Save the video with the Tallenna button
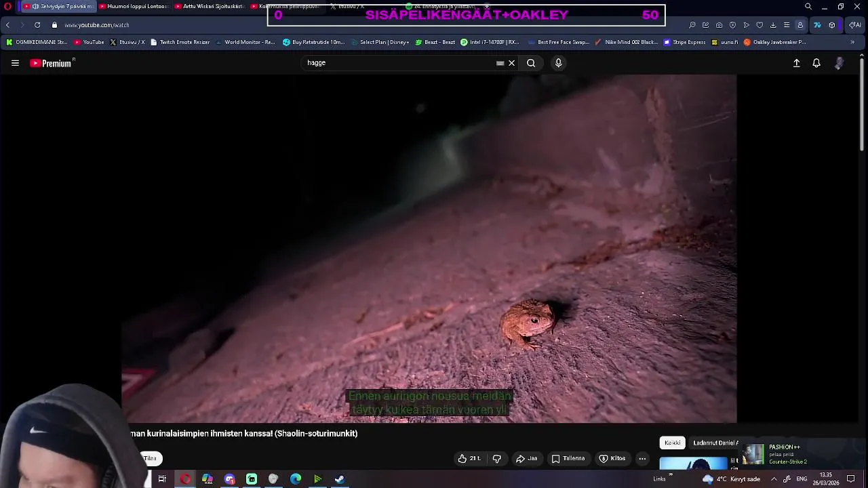This screenshot has width=868, height=488. [x=568, y=459]
